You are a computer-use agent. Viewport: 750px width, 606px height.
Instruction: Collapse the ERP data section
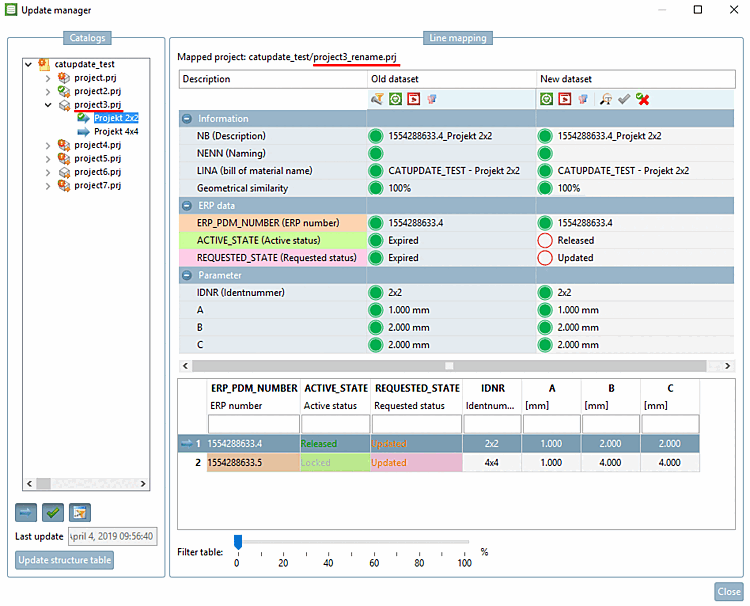point(187,205)
